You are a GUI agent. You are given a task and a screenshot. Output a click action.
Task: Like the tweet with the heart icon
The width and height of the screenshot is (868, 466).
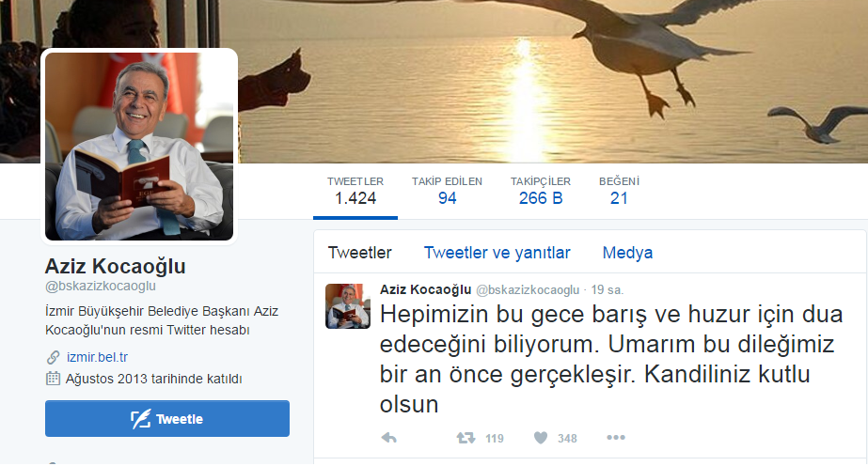541,438
